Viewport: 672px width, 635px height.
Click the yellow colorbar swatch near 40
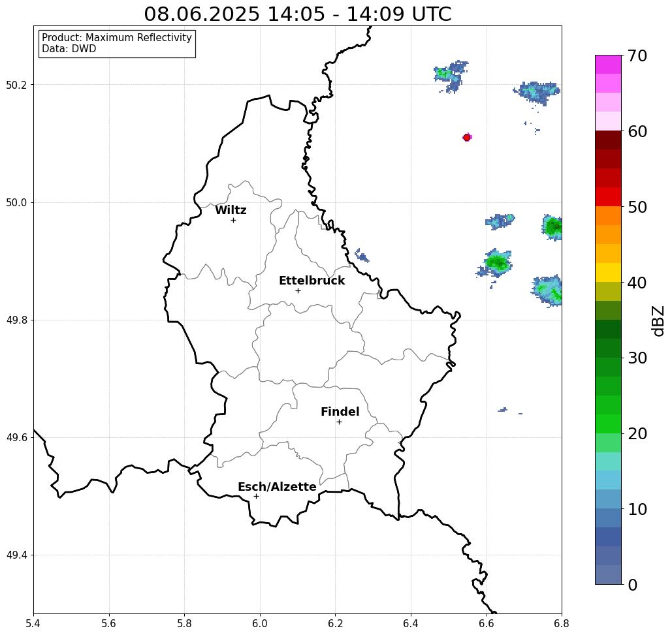(608, 272)
